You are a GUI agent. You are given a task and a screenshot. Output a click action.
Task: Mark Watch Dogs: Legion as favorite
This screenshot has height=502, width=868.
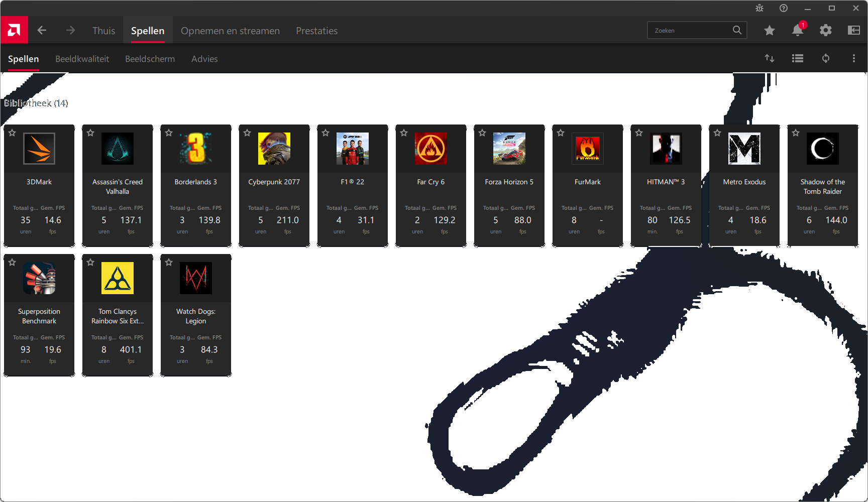coord(169,263)
